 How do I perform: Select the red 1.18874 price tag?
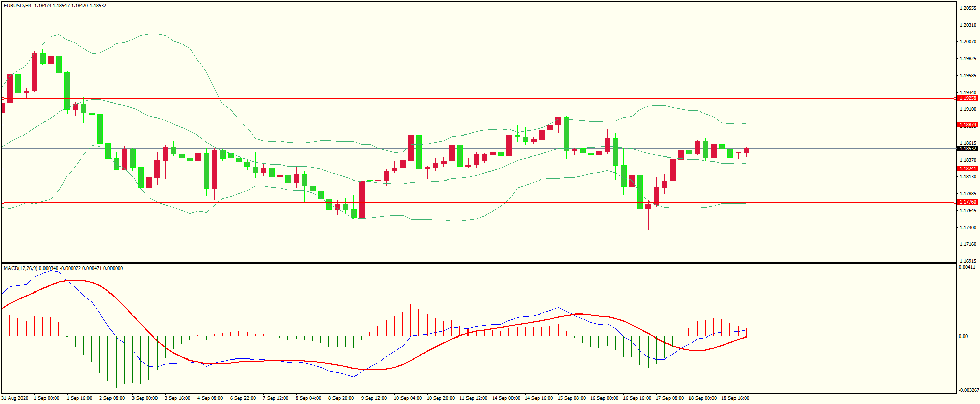pyautogui.click(x=968, y=125)
